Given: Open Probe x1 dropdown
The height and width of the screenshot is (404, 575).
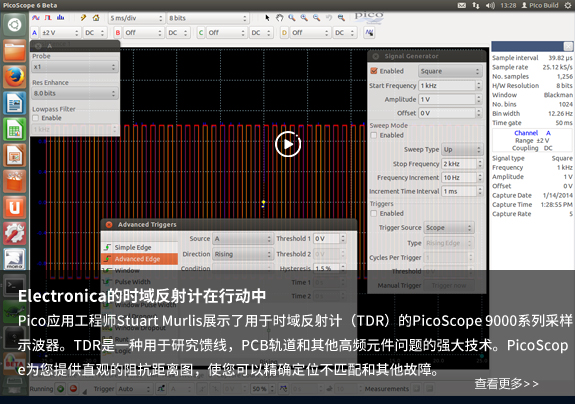Looking at the screenshot, I should pyautogui.click(x=74, y=67).
